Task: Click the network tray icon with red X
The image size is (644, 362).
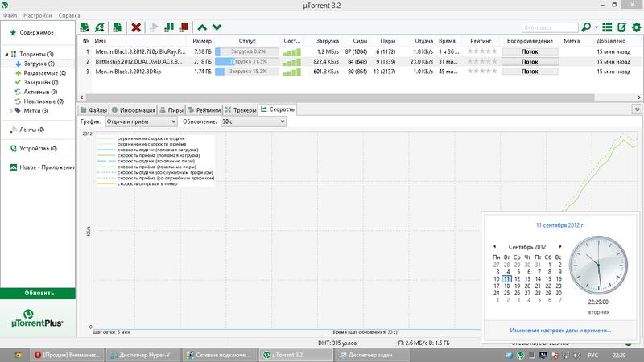Action: tap(555, 355)
